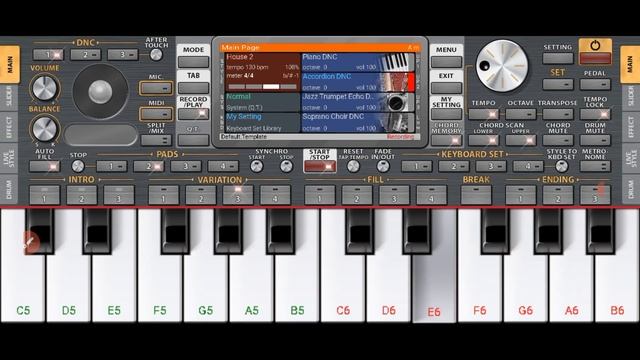Viewport: 640px width, 360px height.
Task: Click the Fade In/Out round button
Action: click(x=383, y=166)
